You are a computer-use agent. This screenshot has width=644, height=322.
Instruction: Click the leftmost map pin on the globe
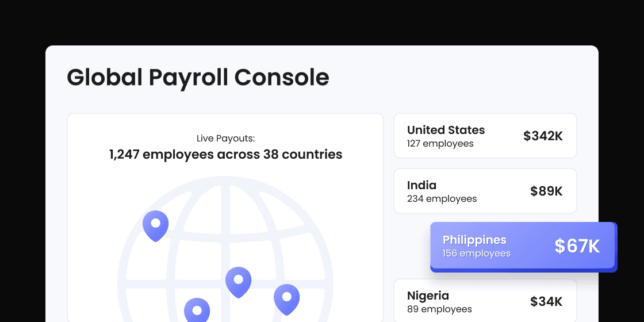pyautogui.click(x=155, y=224)
